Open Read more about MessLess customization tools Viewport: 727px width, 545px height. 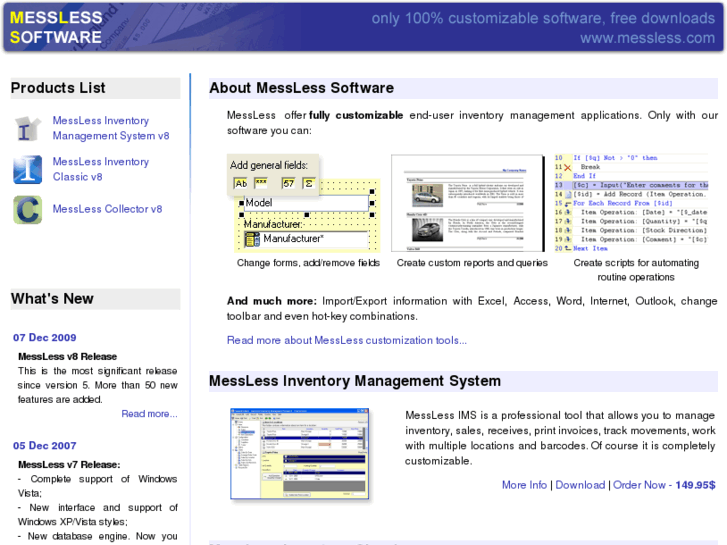[x=346, y=340]
